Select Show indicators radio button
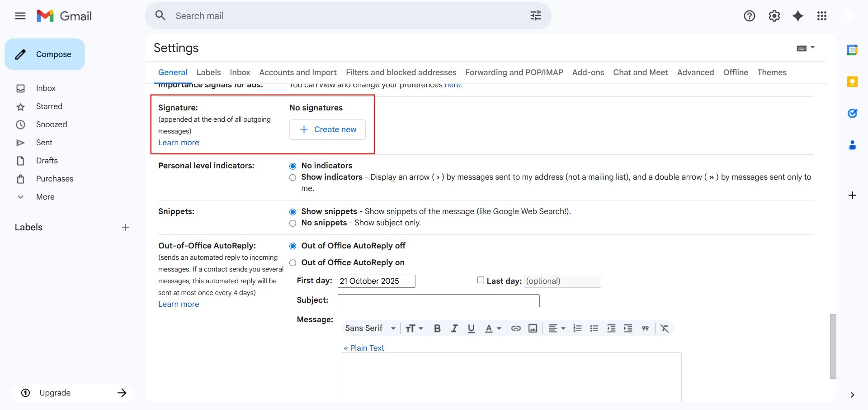 point(293,178)
